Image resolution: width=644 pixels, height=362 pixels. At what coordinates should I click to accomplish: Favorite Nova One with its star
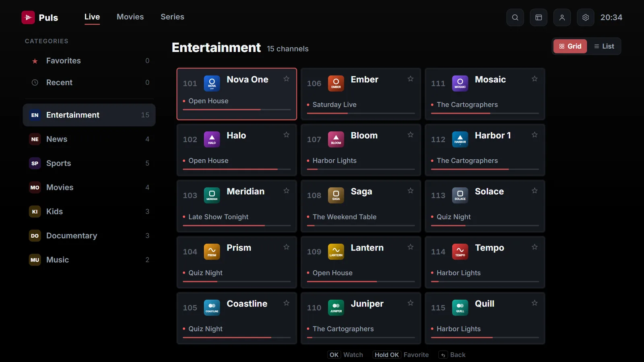(x=286, y=79)
